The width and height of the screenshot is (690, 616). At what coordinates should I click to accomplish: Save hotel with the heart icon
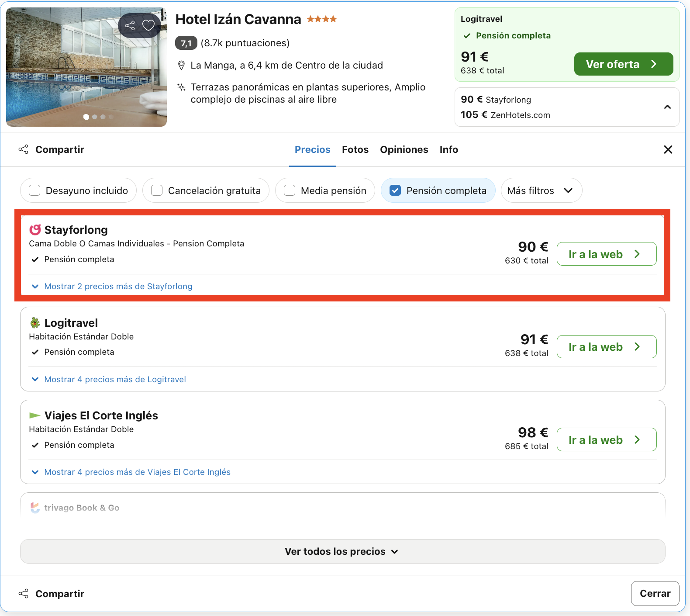pos(148,25)
